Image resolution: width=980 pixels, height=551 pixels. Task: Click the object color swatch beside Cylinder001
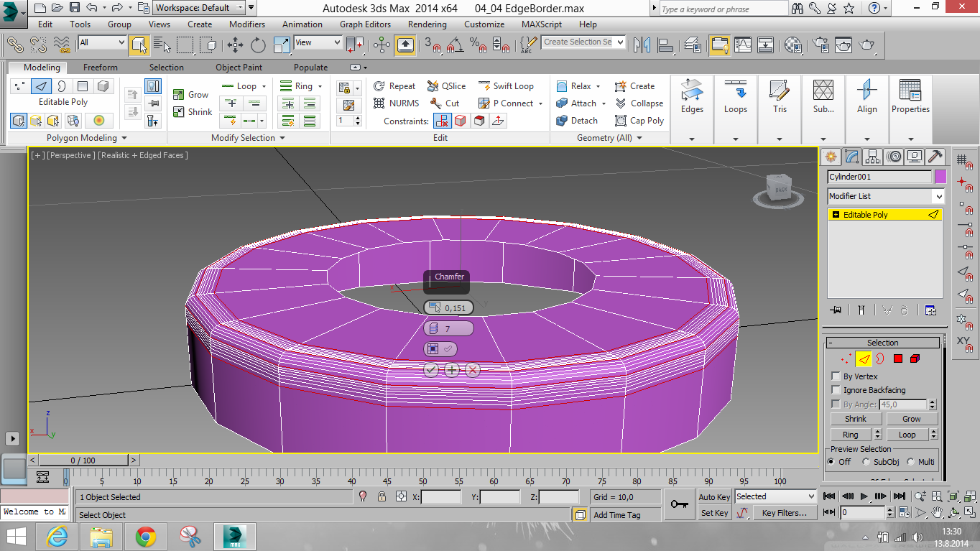tap(940, 176)
